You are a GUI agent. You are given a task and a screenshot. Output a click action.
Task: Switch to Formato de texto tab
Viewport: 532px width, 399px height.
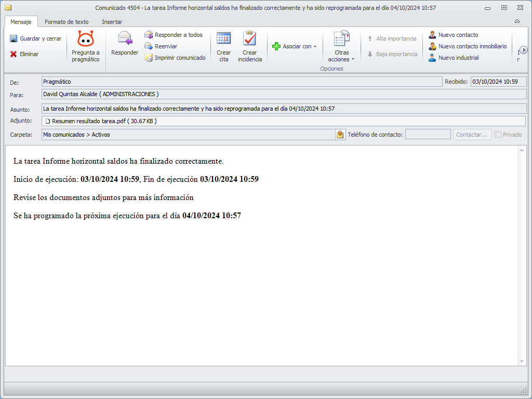click(66, 22)
